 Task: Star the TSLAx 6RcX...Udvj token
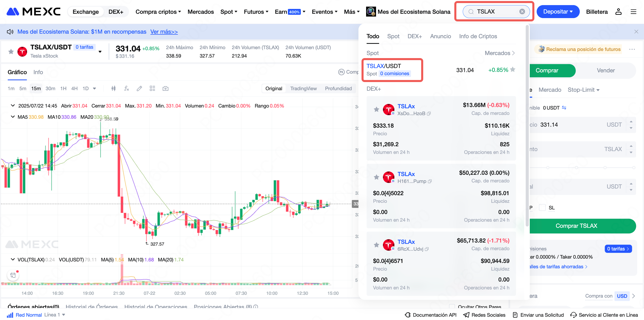pyautogui.click(x=377, y=245)
